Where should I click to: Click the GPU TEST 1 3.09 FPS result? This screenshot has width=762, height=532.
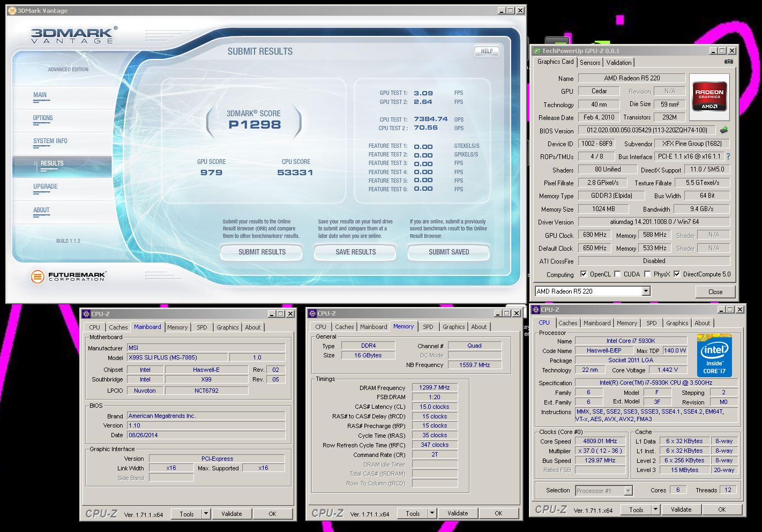[423, 93]
